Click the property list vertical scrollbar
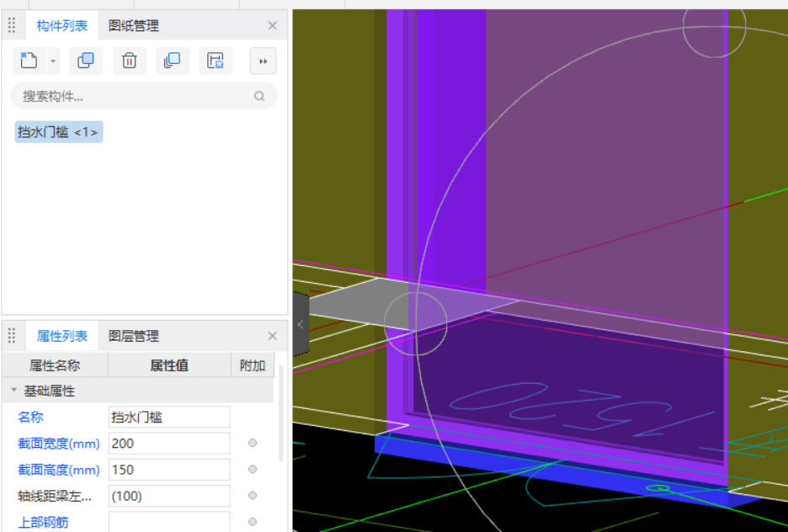 tap(280, 413)
